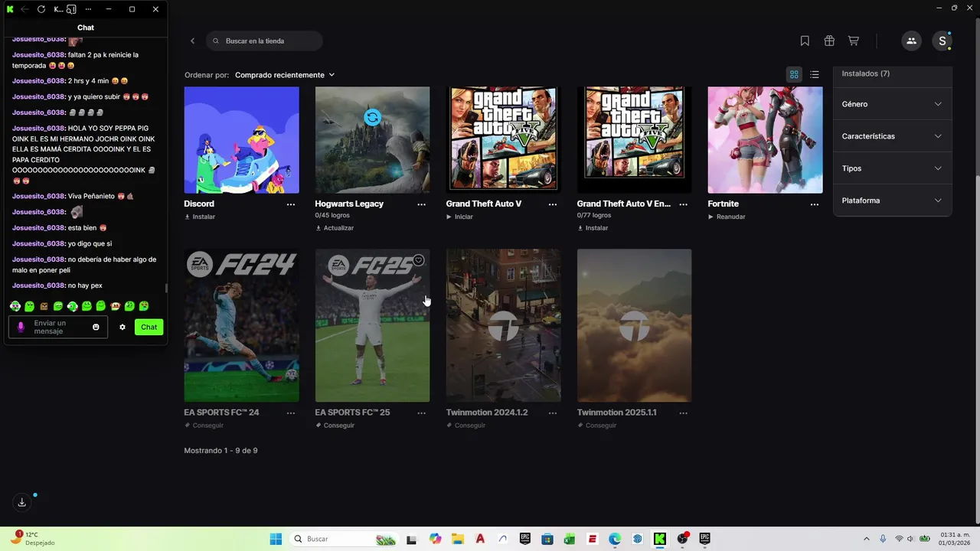Expand the Características filter

click(892, 136)
